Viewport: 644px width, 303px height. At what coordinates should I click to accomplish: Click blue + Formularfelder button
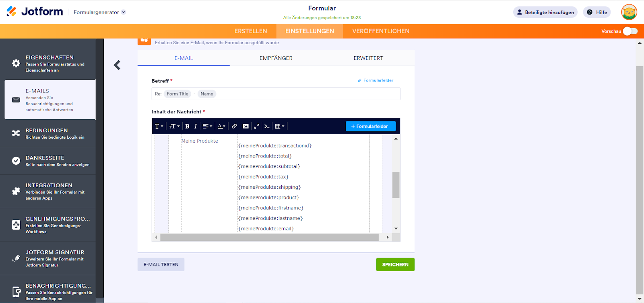[371, 126]
